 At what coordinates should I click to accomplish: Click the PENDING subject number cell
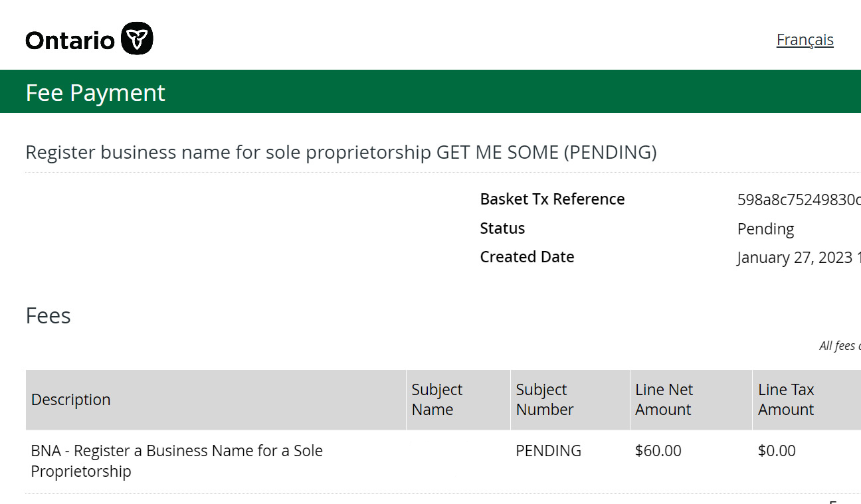point(548,451)
